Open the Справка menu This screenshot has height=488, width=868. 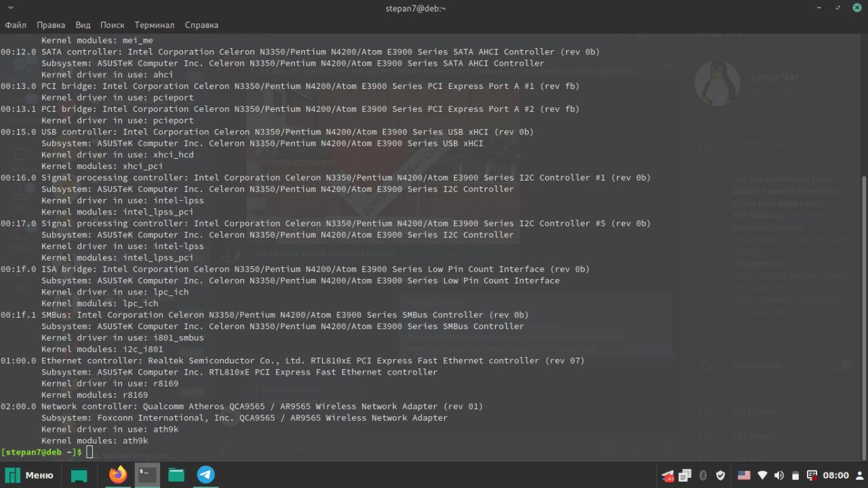coord(201,25)
